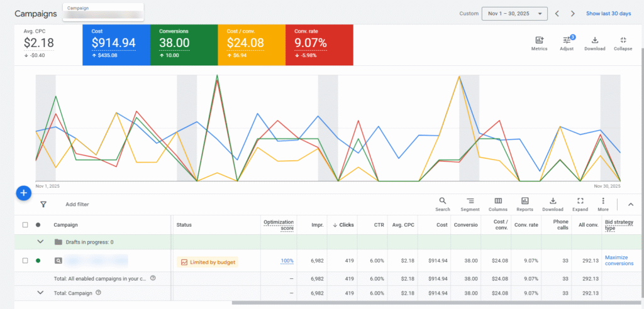Check the campaign row checkbox
This screenshot has height=309, width=644.
[25, 261]
